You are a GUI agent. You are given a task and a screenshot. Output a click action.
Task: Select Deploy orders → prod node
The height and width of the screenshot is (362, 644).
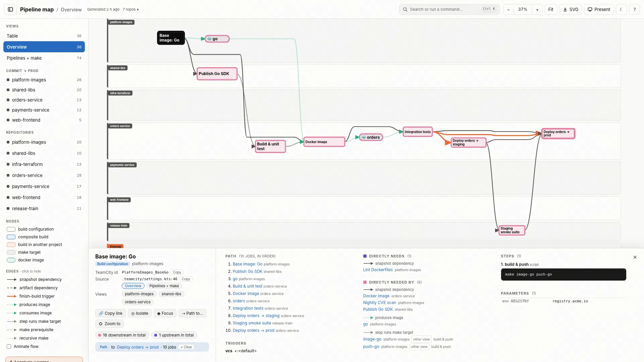558,133
